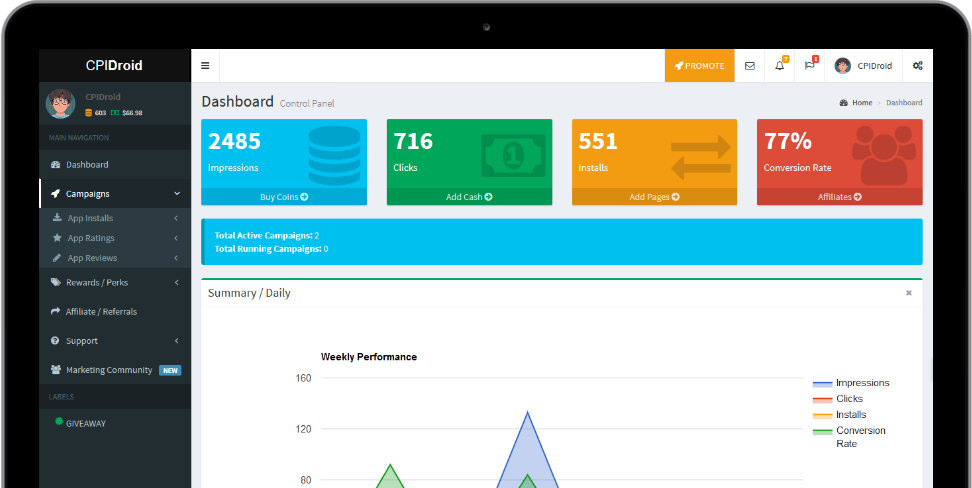972x488 pixels.
Task: Click the CPIDroid avatar in the top bar
Action: [x=842, y=66]
